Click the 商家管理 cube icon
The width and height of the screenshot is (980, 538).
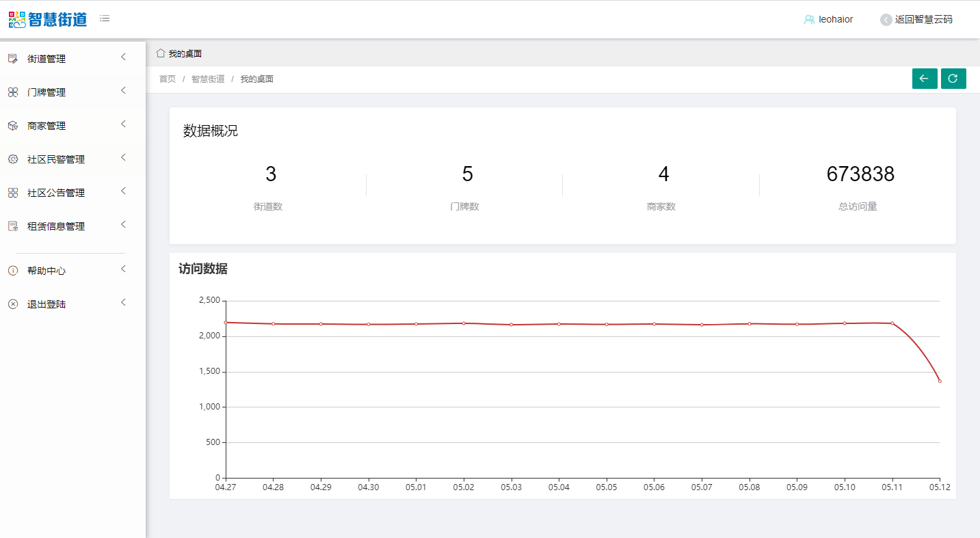click(12, 126)
